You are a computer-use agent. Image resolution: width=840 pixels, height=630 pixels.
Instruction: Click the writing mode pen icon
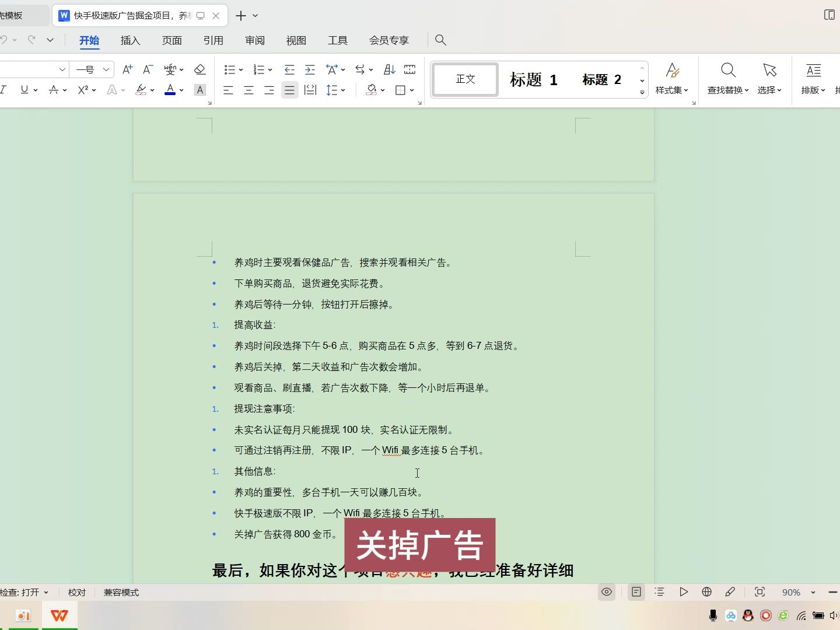[730, 592]
